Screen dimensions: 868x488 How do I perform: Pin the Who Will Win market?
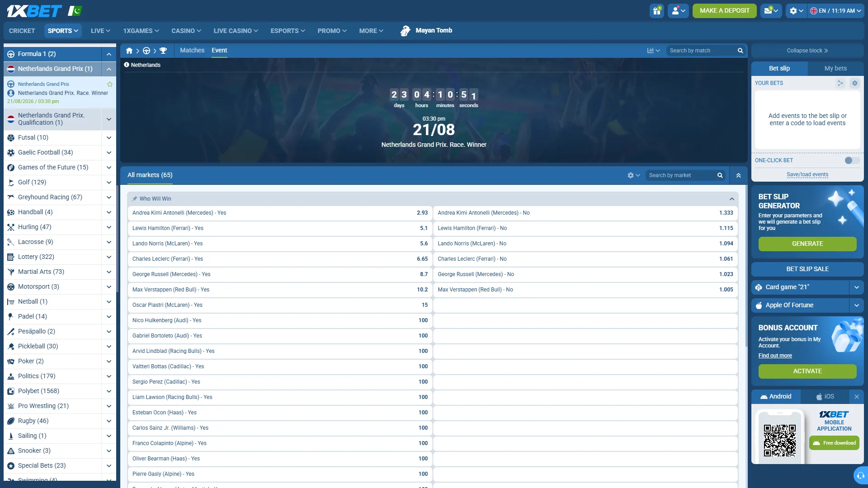click(134, 199)
